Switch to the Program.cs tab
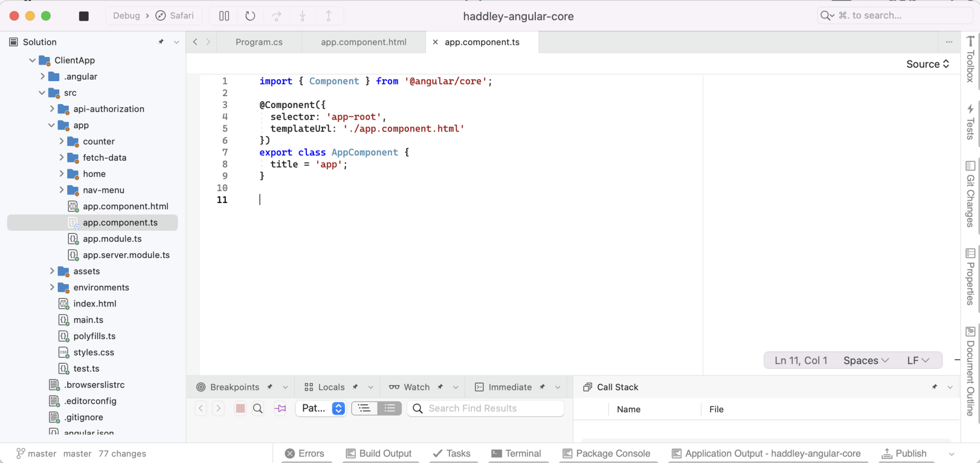The image size is (980, 463). coord(259,42)
